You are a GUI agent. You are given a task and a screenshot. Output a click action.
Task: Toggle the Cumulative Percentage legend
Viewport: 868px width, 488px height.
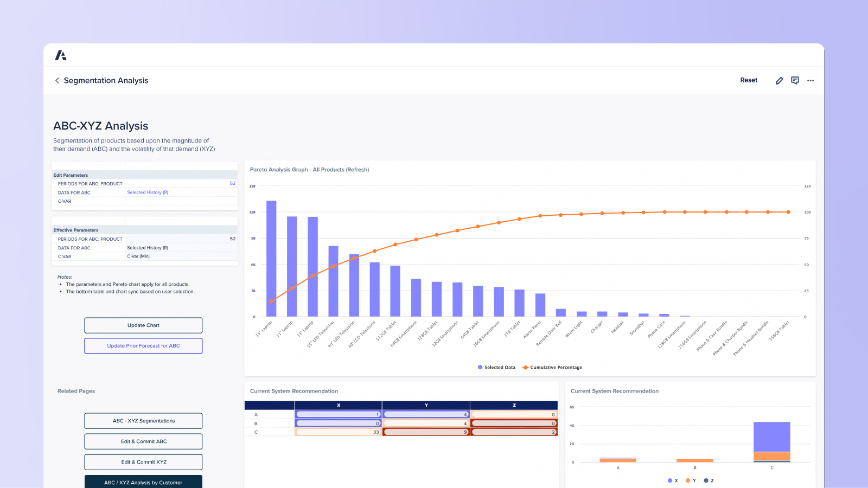coord(525,367)
